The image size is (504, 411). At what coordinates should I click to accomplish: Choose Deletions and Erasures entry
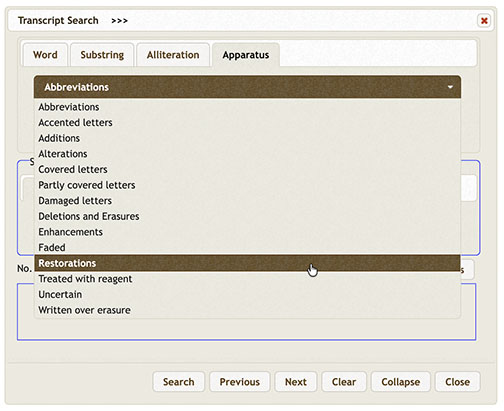click(247, 217)
